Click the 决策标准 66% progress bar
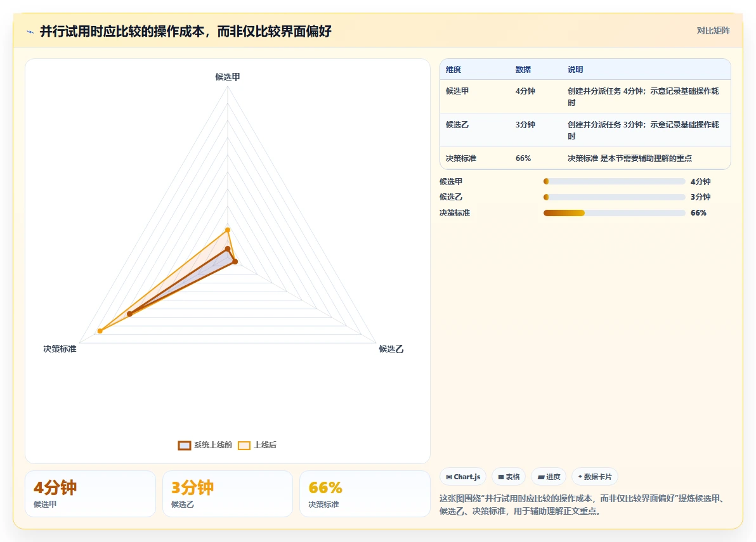 (x=614, y=213)
